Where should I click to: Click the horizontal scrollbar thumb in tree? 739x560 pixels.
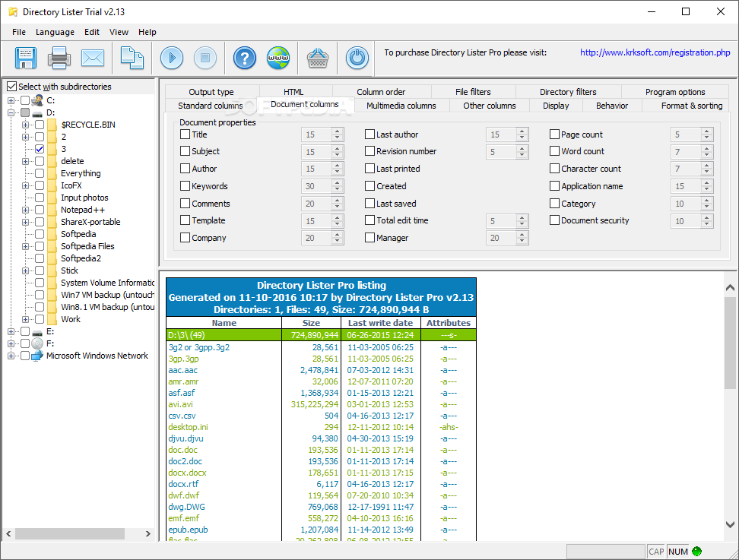pyautogui.click(x=70, y=533)
